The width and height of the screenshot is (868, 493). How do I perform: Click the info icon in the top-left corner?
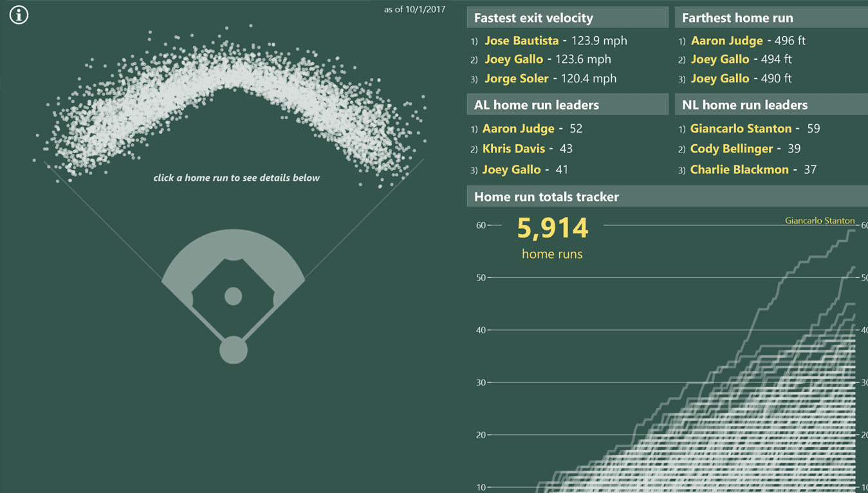click(19, 15)
